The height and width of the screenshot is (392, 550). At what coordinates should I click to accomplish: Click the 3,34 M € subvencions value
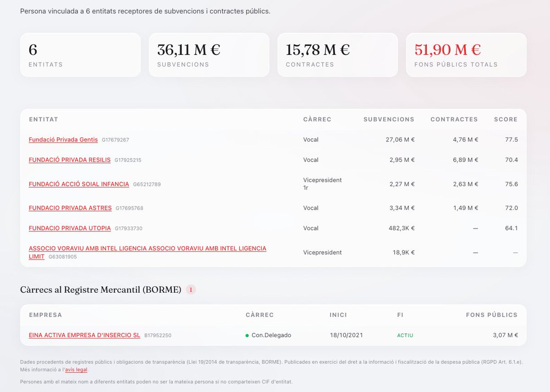(x=402, y=208)
